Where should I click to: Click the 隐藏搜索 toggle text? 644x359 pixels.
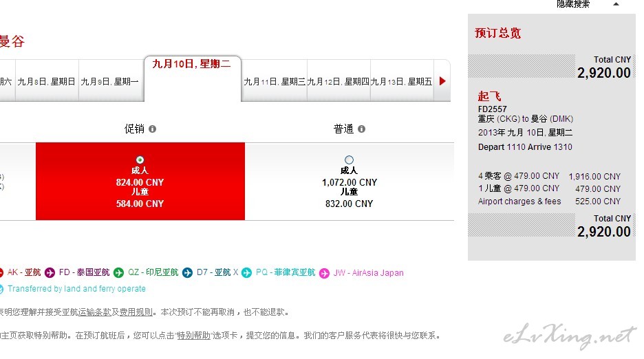point(573,4)
